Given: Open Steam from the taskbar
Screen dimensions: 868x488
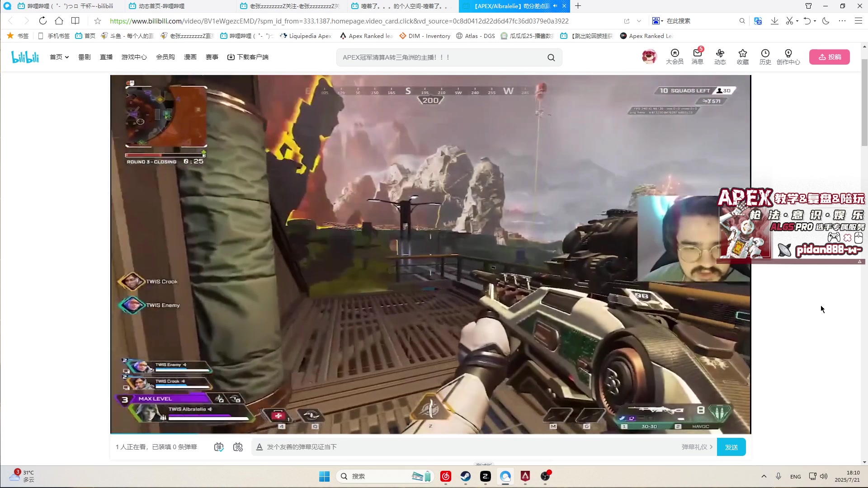Looking at the screenshot, I should 466,476.
